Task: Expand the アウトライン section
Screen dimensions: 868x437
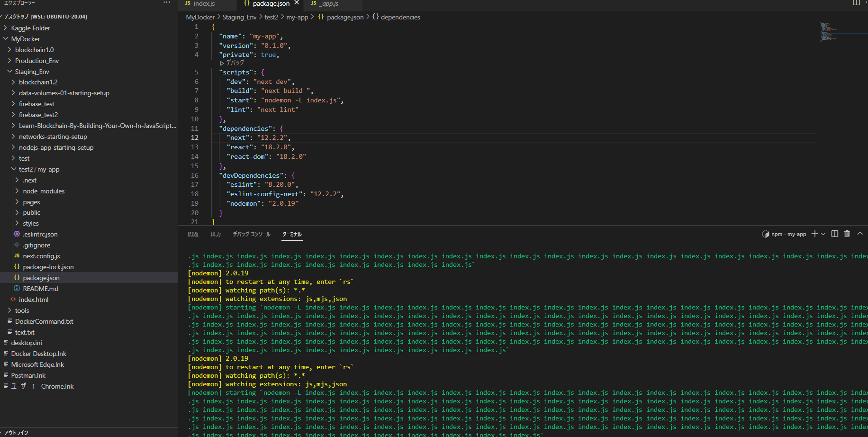Action: click(17, 433)
